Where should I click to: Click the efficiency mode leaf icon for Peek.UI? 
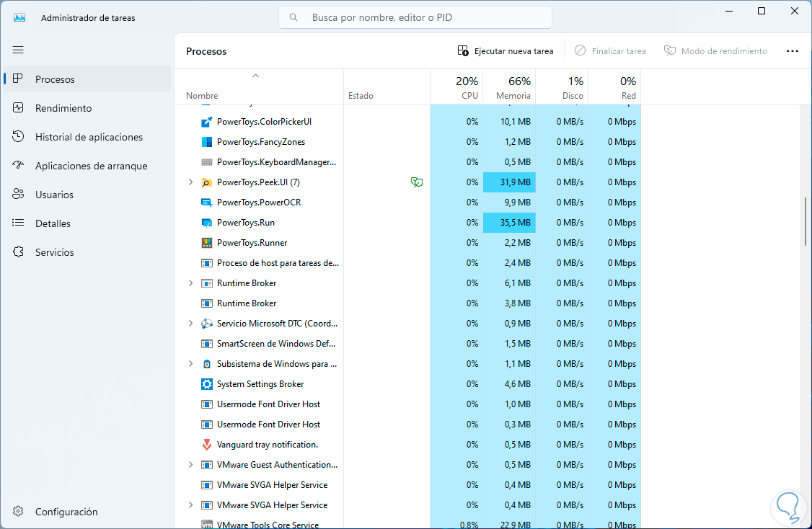pos(417,182)
